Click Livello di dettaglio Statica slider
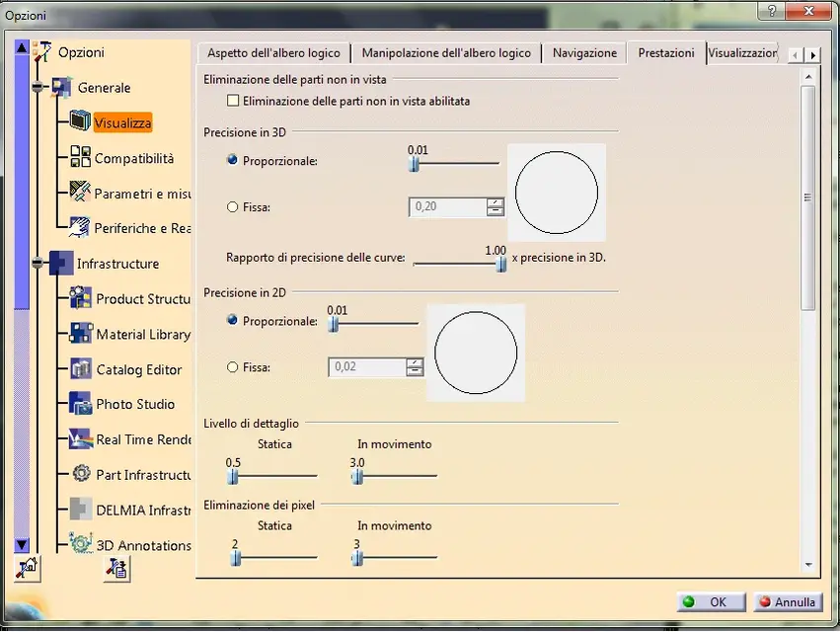Image resolution: width=840 pixels, height=632 pixels. tap(233, 476)
